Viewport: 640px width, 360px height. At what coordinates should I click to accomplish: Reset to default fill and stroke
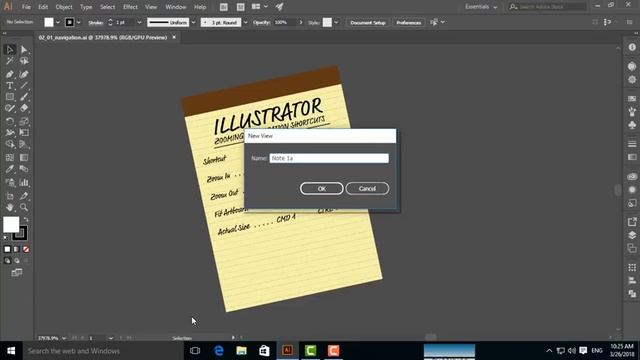(x=5, y=237)
